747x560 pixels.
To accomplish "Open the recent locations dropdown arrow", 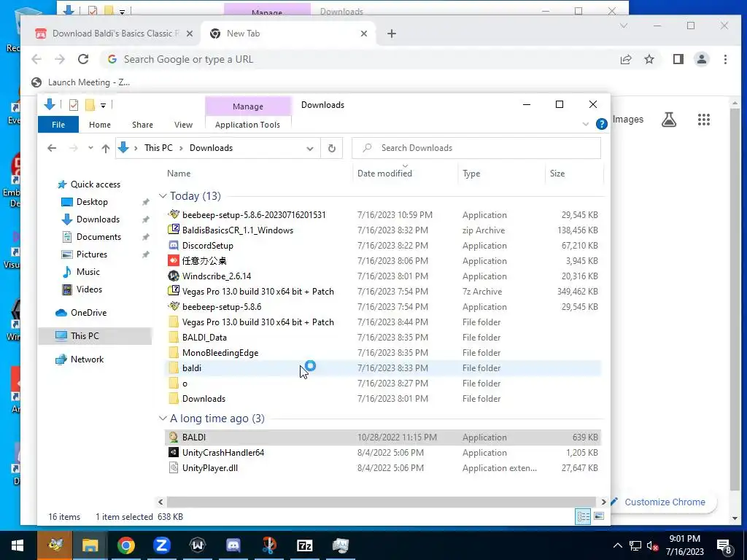I will point(90,148).
